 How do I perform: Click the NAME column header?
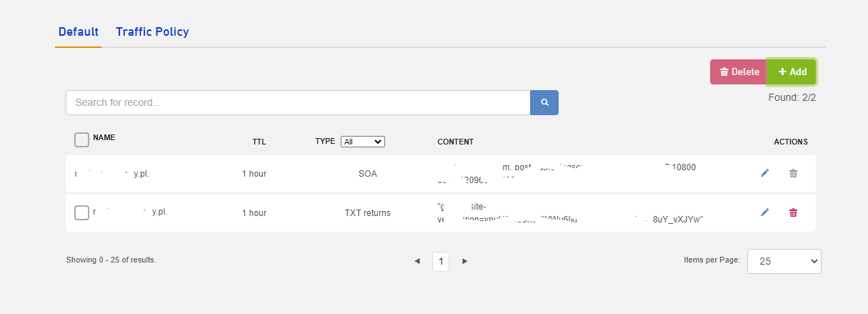(104, 137)
